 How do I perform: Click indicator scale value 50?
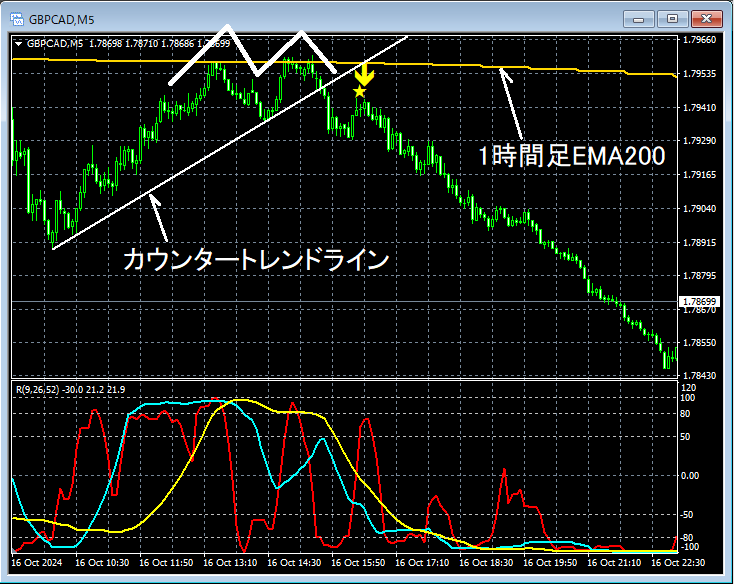pos(685,437)
